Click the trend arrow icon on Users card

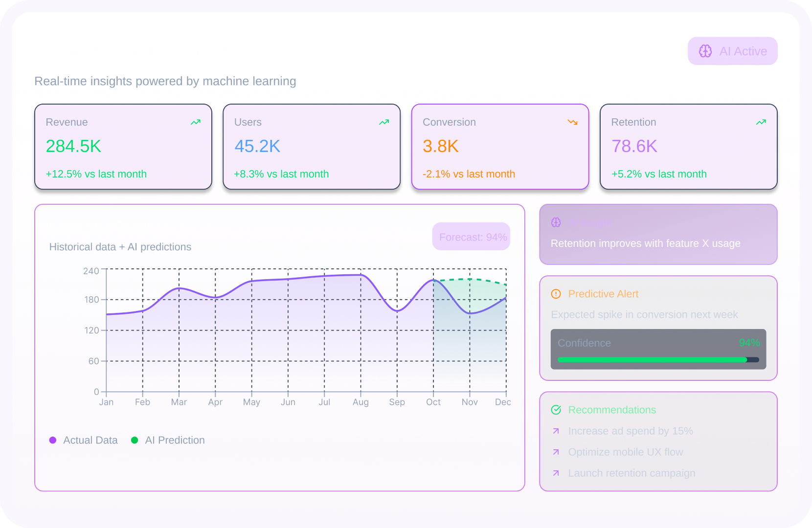point(383,122)
